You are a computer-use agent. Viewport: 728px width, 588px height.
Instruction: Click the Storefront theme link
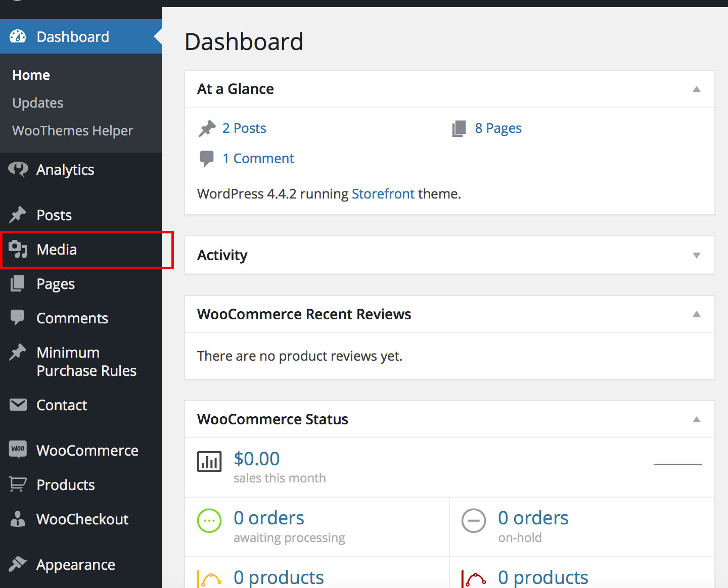click(x=383, y=194)
